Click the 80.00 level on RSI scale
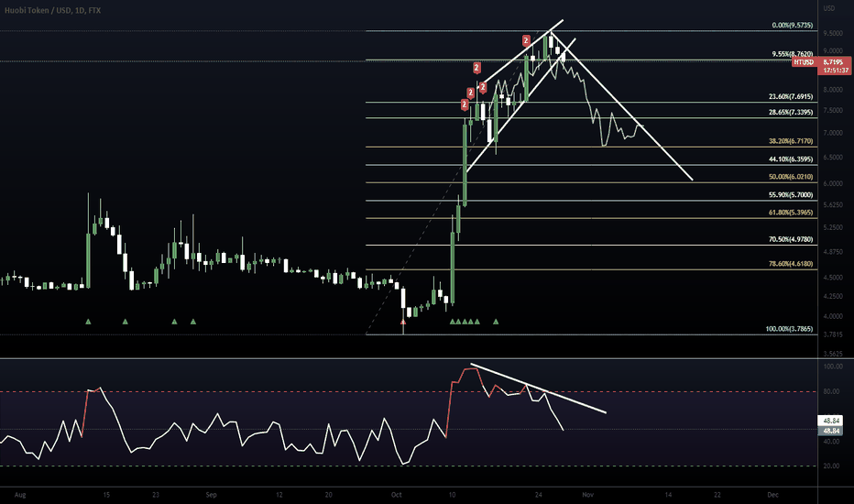 832,391
